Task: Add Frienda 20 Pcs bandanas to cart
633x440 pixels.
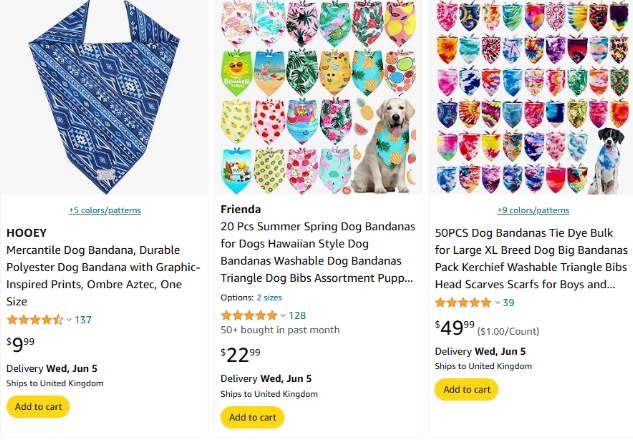Action: (x=252, y=417)
